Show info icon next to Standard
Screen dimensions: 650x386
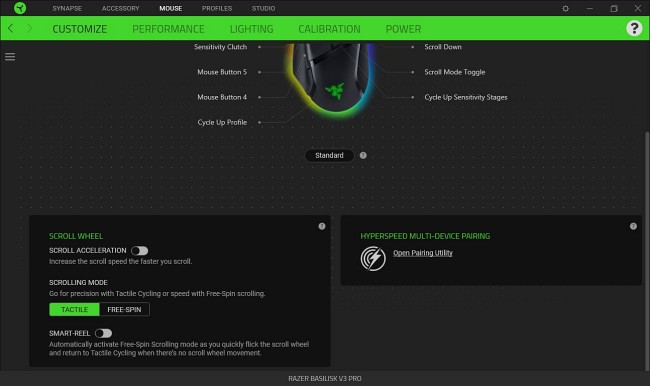tap(363, 155)
